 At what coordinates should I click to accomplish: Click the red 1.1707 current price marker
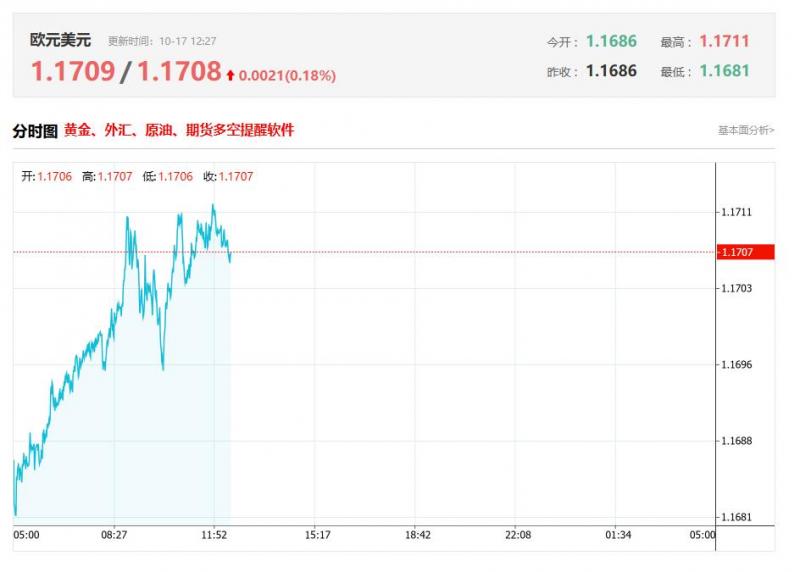pos(745,252)
